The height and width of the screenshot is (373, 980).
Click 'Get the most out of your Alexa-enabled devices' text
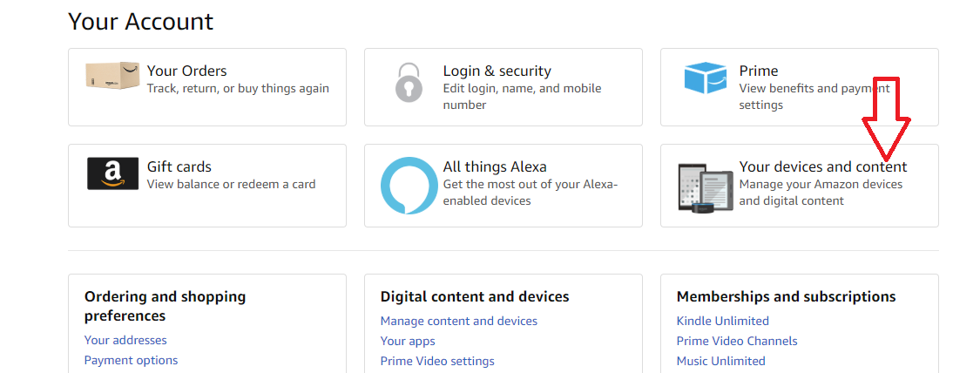(x=530, y=193)
